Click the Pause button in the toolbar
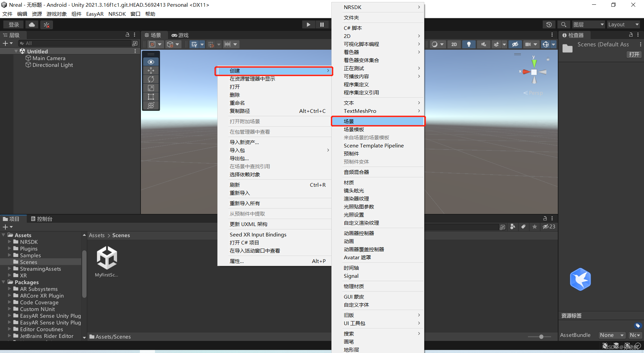Viewport: 644px width, 353px height. [x=322, y=25]
